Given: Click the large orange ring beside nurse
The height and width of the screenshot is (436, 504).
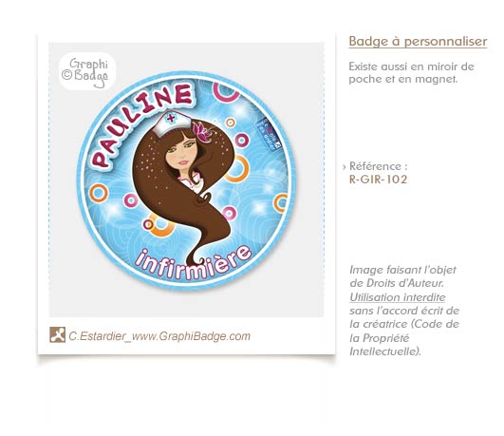Looking at the screenshot, I should 237,169.
